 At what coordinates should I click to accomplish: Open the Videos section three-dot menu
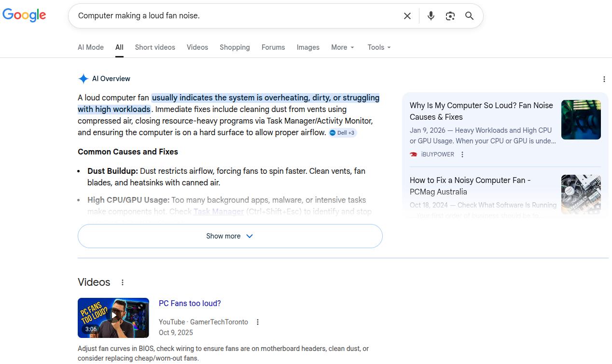pyautogui.click(x=122, y=282)
